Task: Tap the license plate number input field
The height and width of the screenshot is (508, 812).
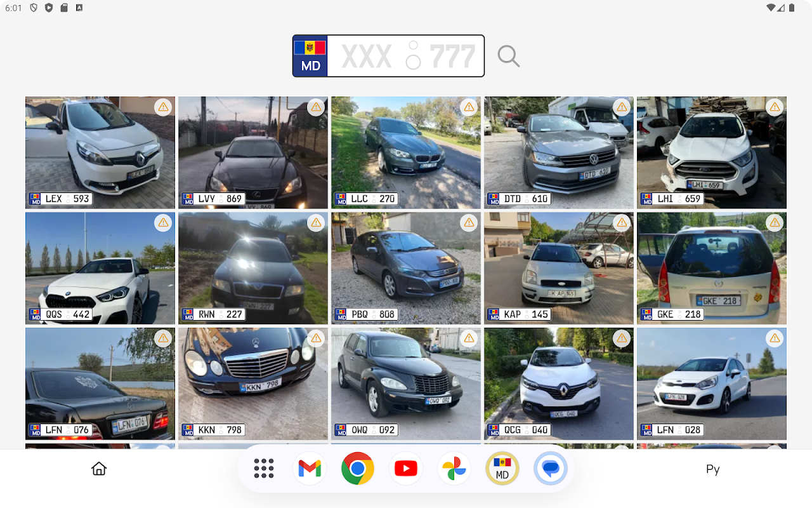Action: (405, 56)
